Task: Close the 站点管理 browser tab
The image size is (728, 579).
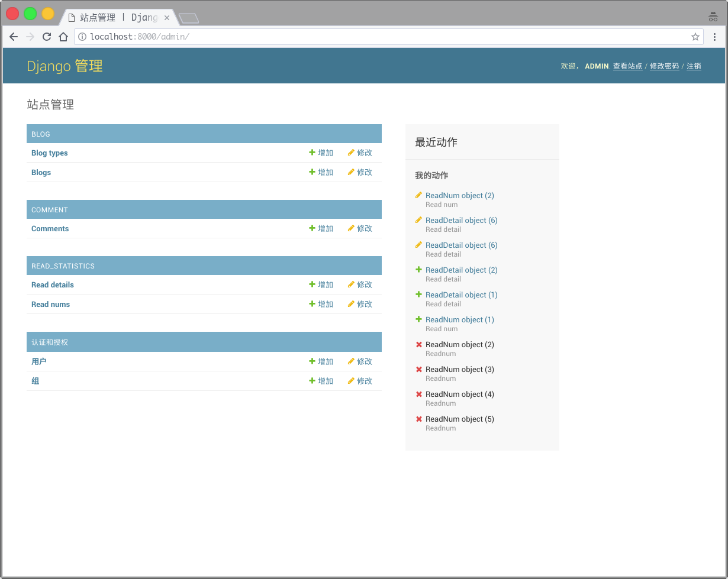Action: [x=167, y=18]
